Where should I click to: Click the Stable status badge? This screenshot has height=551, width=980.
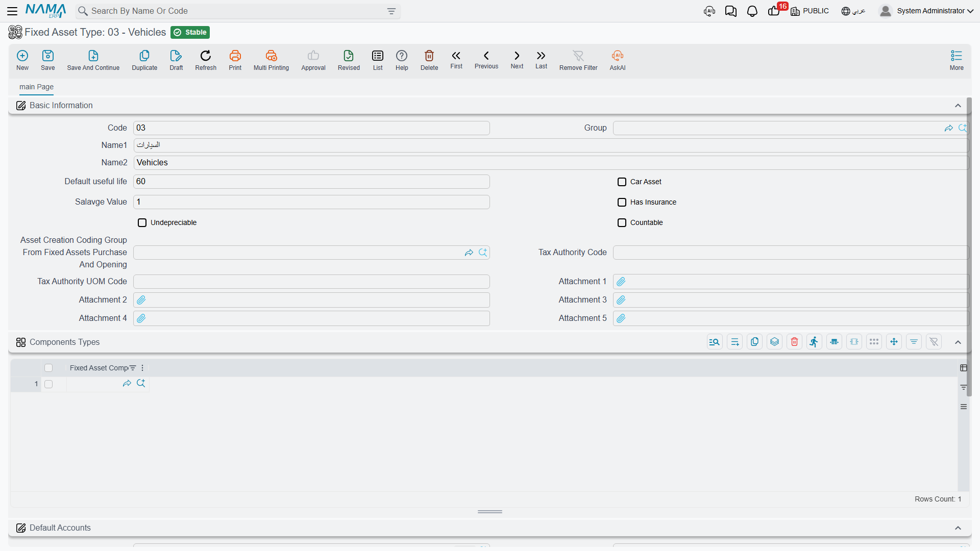pos(190,32)
